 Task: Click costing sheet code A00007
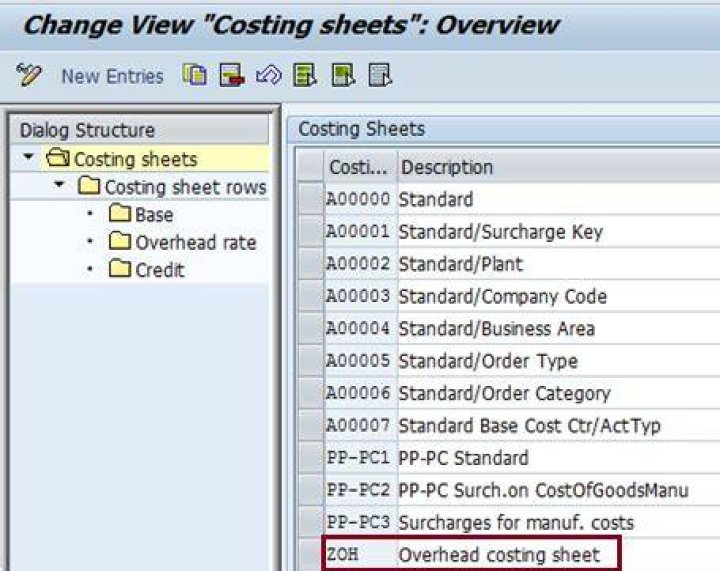coord(358,425)
